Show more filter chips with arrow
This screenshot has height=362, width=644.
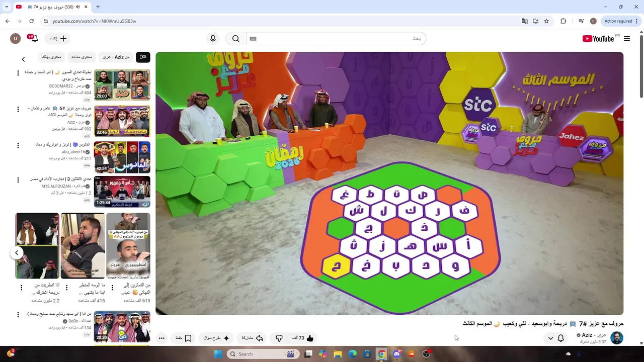[x=23, y=59]
